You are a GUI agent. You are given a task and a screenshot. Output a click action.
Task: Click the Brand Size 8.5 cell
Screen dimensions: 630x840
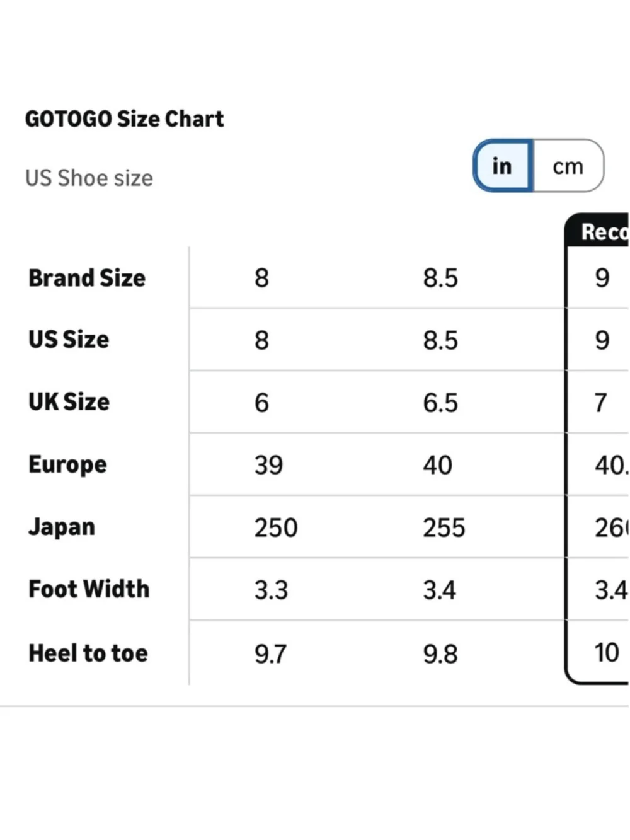click(x=440, y=278)
